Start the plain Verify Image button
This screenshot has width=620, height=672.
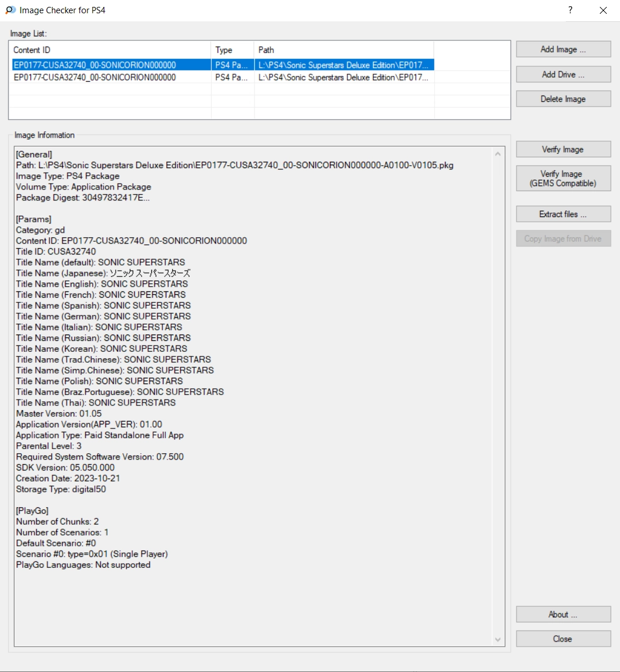click(563, 150)
